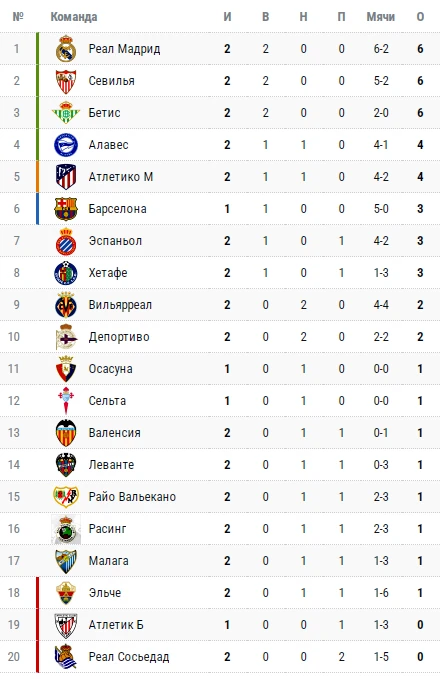Select the Малага team name
This screenshot has height=679, width=440.
click(108, 561)
